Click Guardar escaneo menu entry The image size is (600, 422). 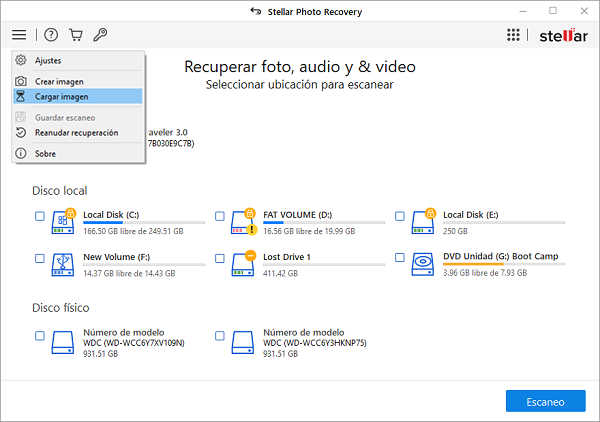(78, 117)
